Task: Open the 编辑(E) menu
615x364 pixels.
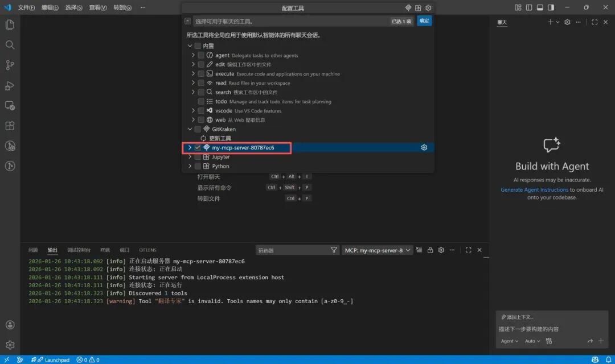Action: (x=50, y=7)
